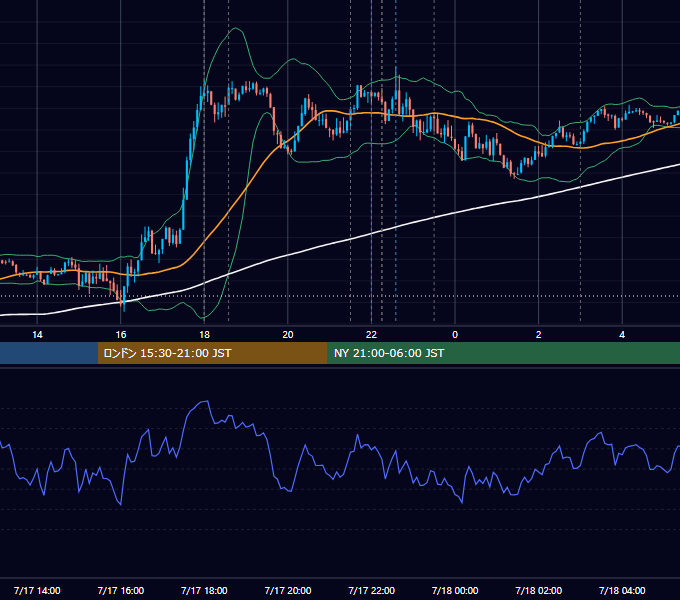
Task: Click hour label 0 on price chart axis
Action: click(455, 335)
